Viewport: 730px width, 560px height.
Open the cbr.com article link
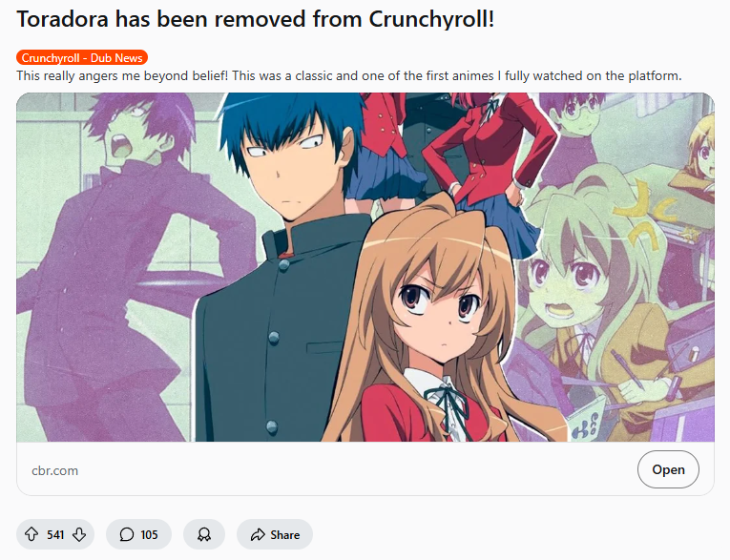(668, 469)
